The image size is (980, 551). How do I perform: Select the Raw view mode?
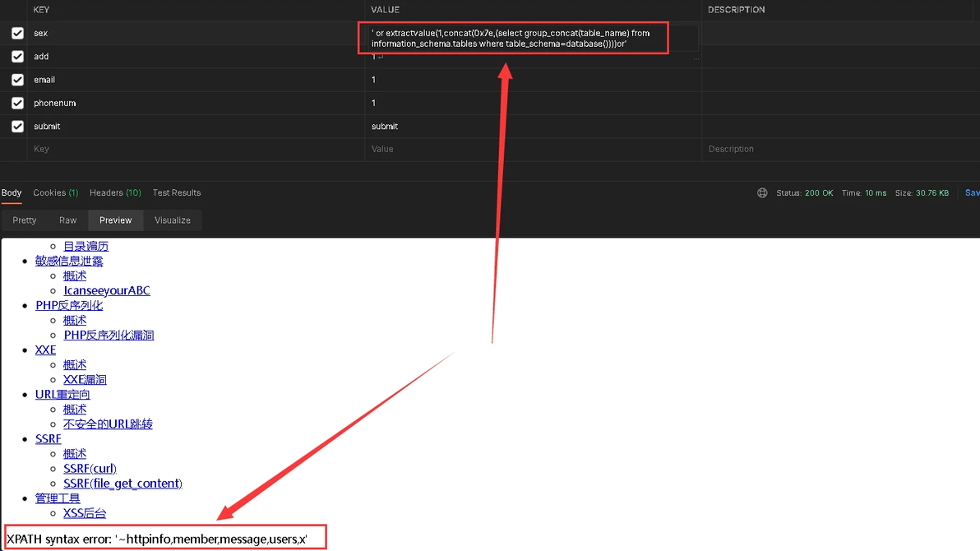(x=67, y=220)
